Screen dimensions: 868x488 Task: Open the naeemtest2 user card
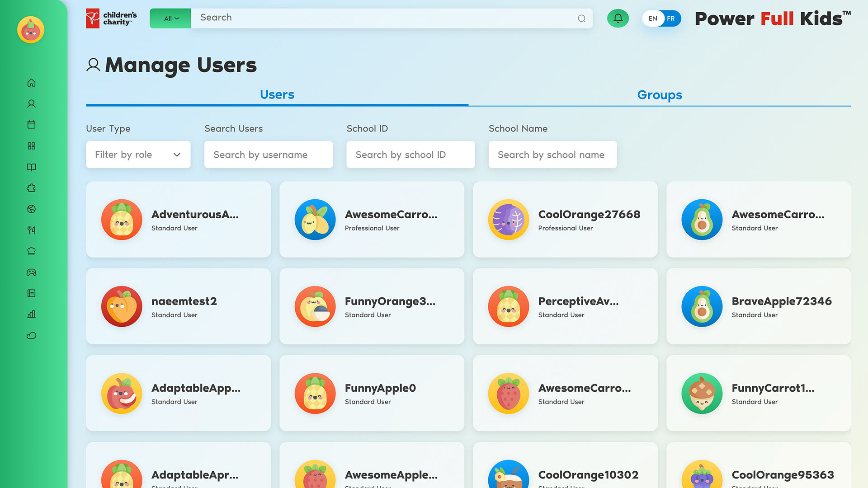click(178, 306)
